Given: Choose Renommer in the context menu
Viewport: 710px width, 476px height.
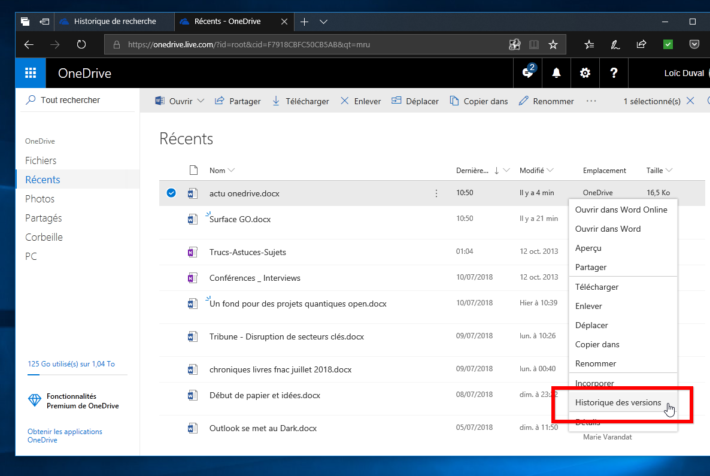Looking at the screenshot, I should (595, 364).
